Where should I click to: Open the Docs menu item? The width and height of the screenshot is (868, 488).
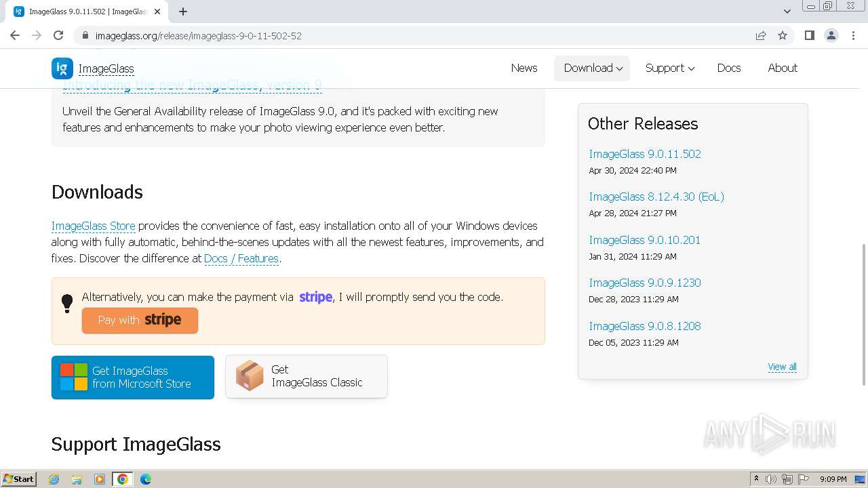729,68
